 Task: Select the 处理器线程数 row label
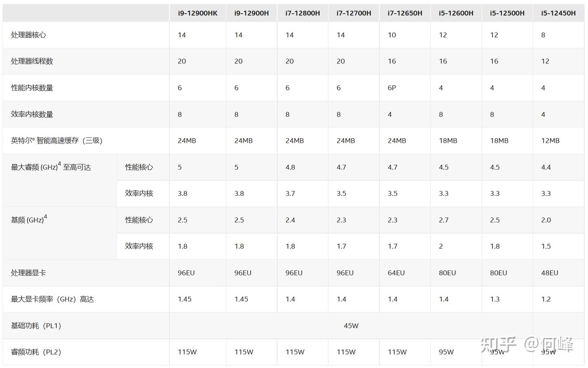point(32,61)
